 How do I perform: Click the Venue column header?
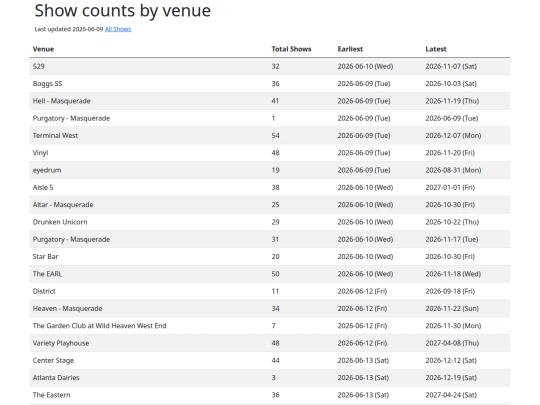tap(43, 49)
